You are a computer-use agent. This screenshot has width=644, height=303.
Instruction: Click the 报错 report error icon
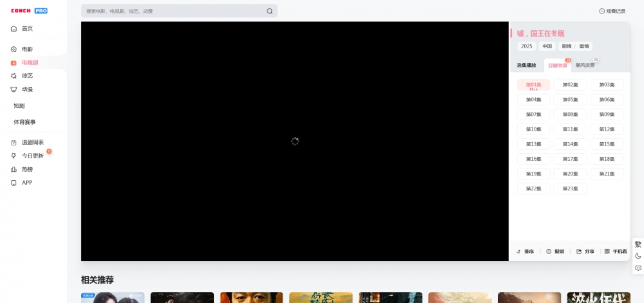pos(549,252)
